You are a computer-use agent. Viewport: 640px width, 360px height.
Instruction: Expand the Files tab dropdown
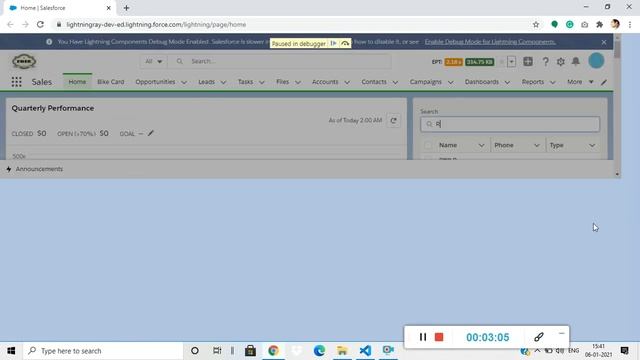click(298, 82)
